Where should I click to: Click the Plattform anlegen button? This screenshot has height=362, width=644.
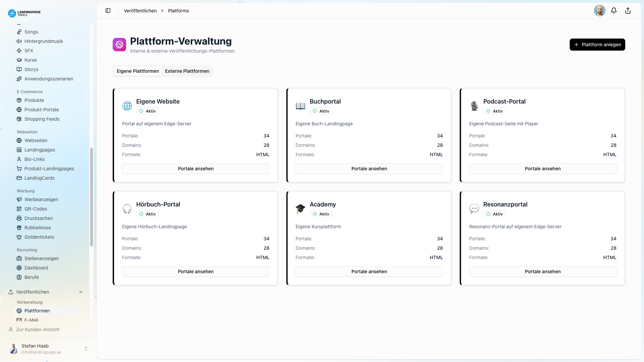(x=597, y=44)
